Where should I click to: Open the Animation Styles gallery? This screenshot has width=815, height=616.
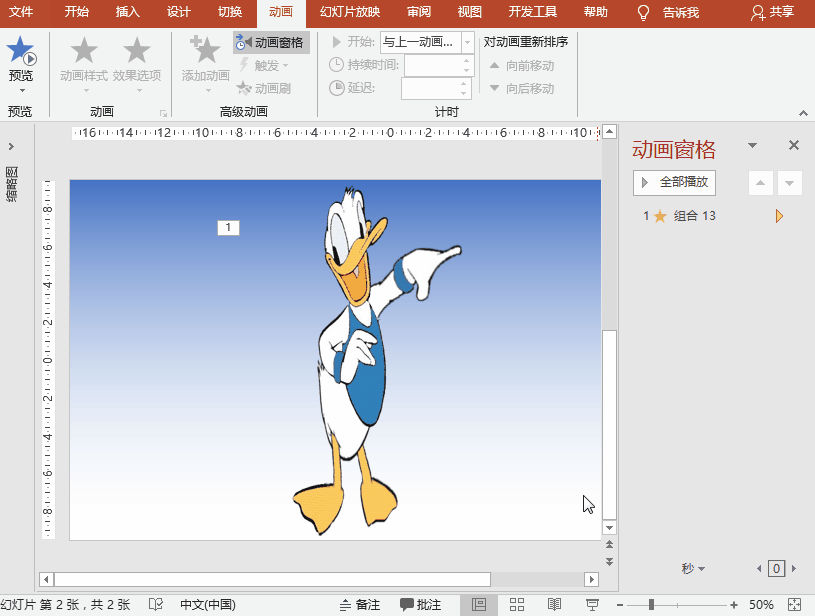click(x=84, y=62)
